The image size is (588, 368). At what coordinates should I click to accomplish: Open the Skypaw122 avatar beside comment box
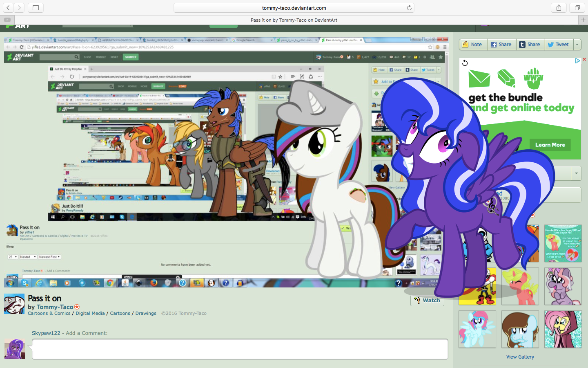click(15, 349)
